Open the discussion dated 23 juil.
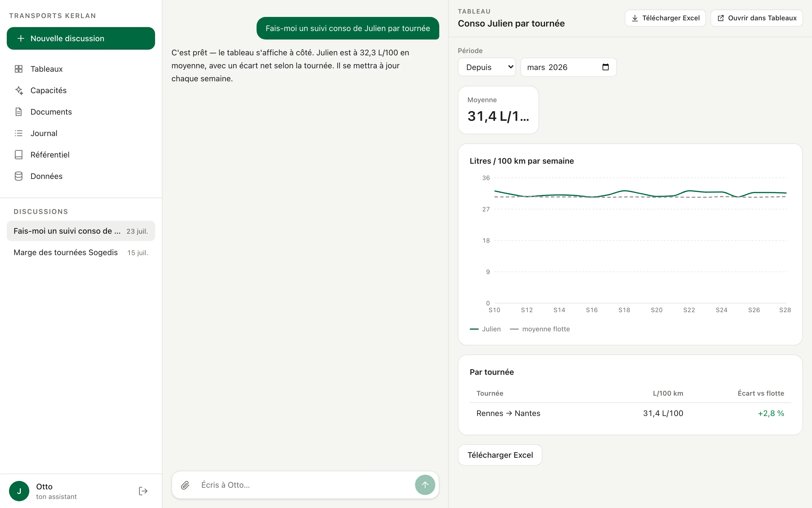 click(81, 231)
